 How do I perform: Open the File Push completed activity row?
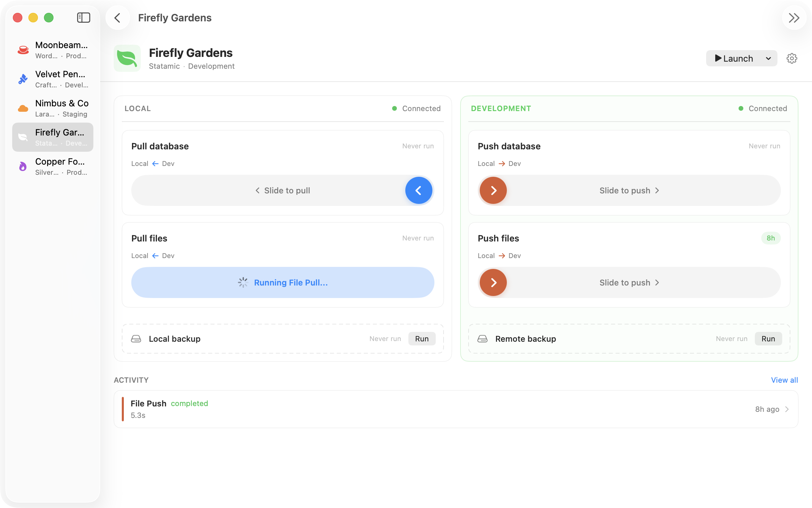coord(456,409)
